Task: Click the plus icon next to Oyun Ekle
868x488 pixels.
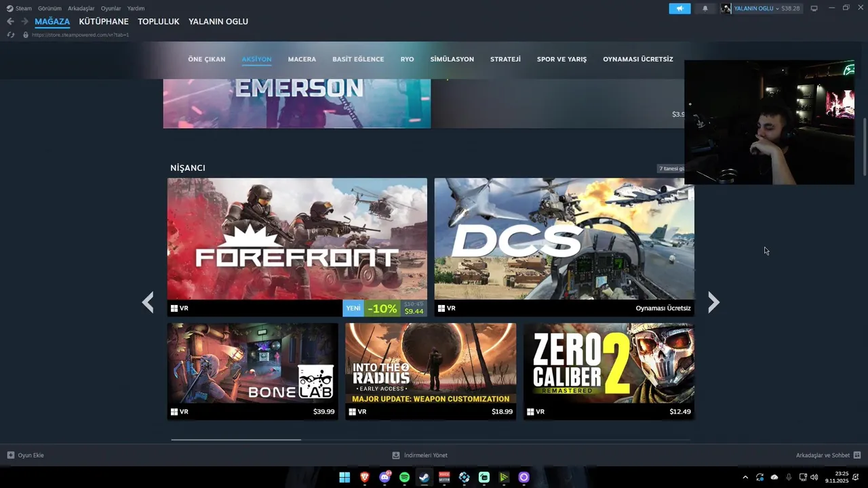Action: point(10,455)
